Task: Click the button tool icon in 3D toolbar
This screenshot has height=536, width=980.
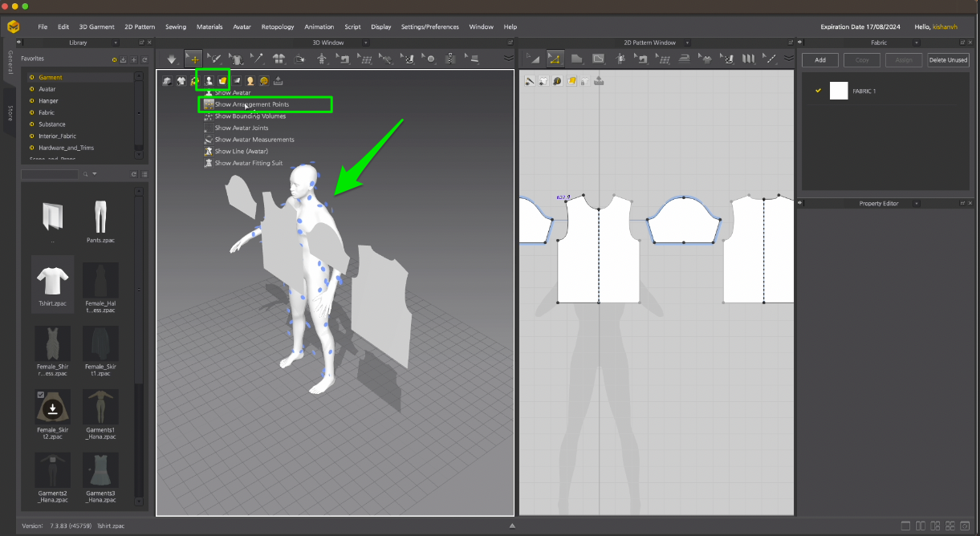Action: (x=430, y=59)
